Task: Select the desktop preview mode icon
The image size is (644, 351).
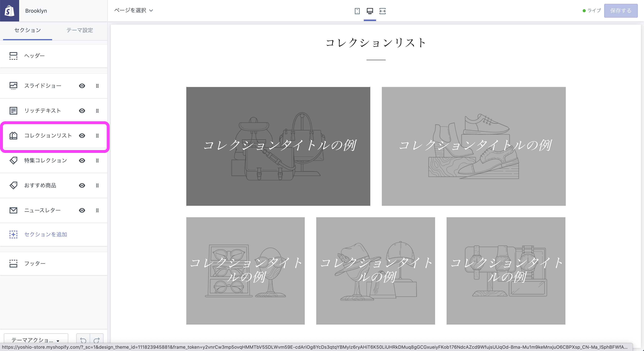Action: (x=370, y=11)
